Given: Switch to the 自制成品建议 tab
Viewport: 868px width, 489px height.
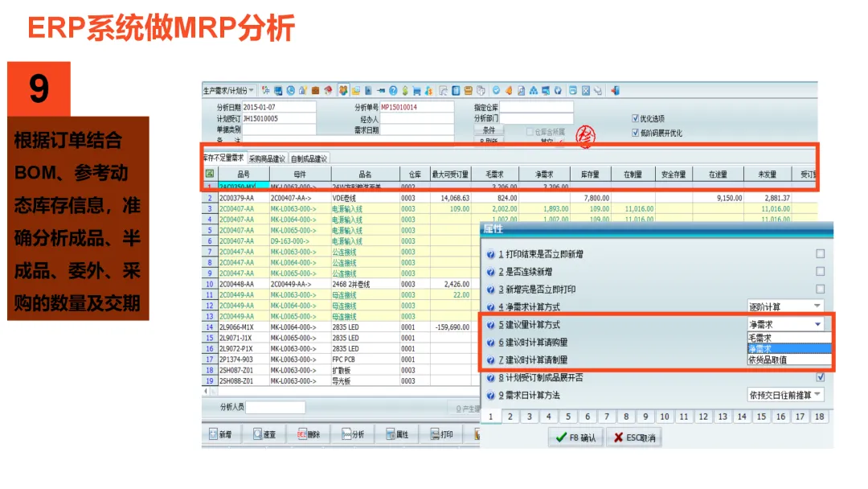Looking at the screenshot, I should 309,159.
